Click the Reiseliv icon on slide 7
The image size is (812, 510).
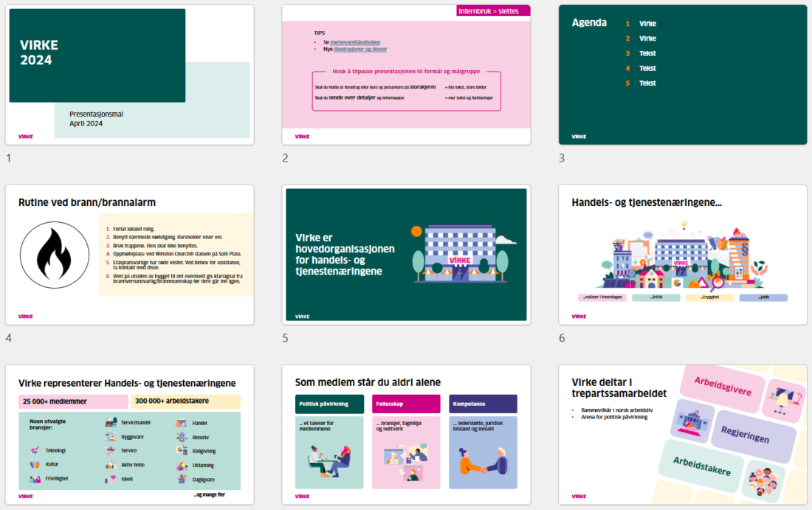(x=182, y=437)
